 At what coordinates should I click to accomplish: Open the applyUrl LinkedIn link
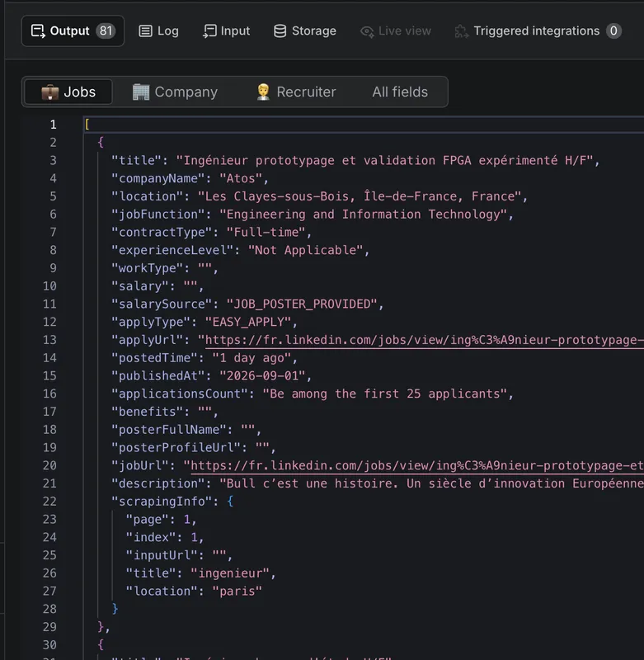[424, 340]
